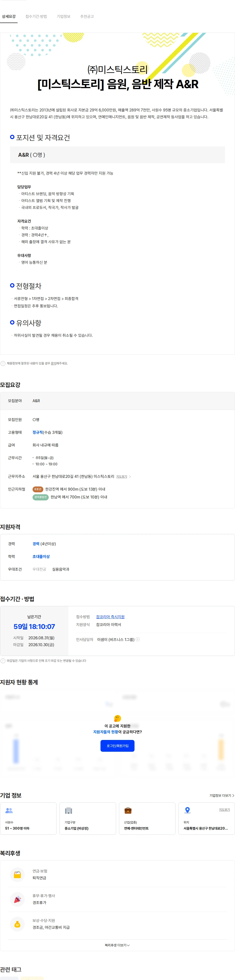
Task: Click the 로그인/회원가입 button
Action: click(117, 746)
